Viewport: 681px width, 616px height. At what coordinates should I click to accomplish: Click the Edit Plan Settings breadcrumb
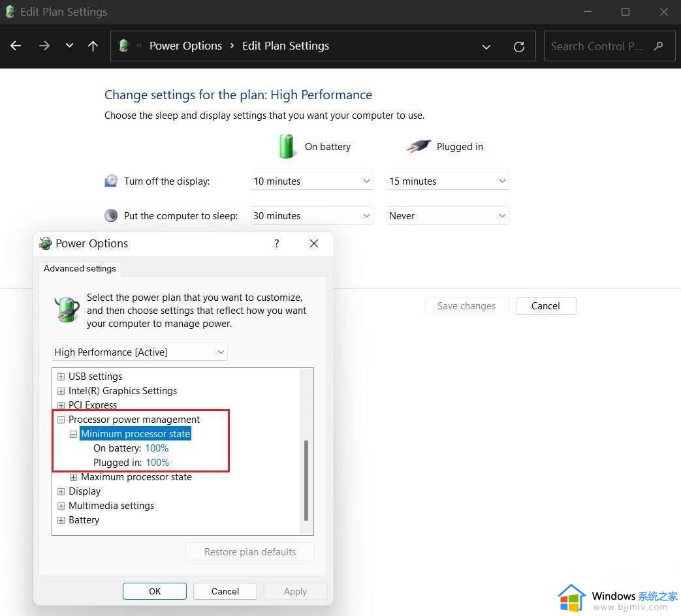pyautogui.click(x=285, y=46)
